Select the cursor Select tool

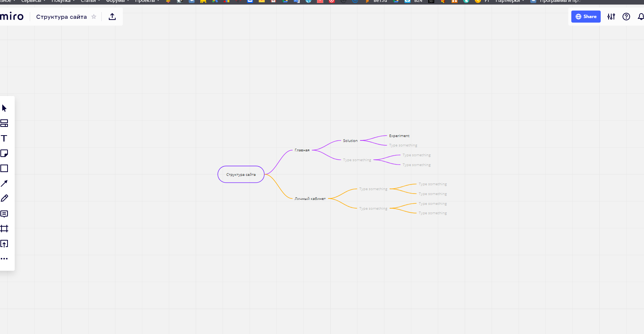tap(4, 108)
